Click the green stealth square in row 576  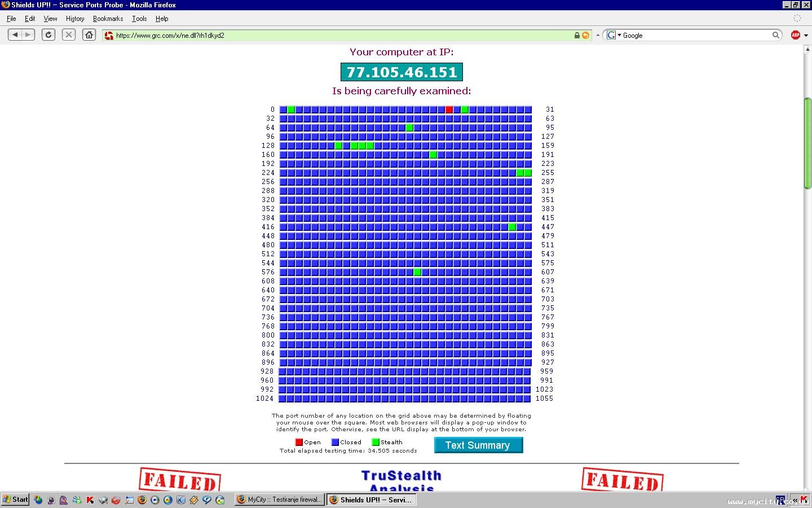(x=417, y=272)
